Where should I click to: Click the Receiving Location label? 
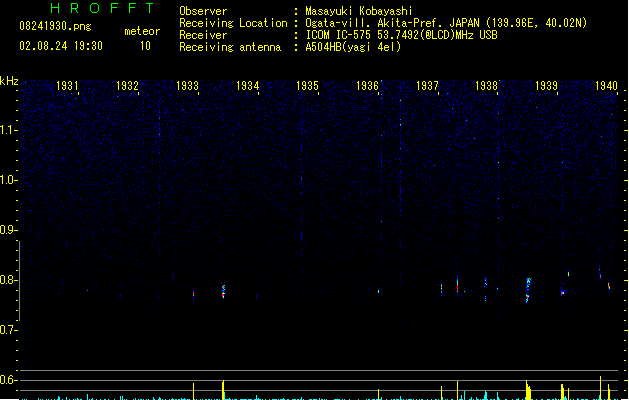pos(233,23)
